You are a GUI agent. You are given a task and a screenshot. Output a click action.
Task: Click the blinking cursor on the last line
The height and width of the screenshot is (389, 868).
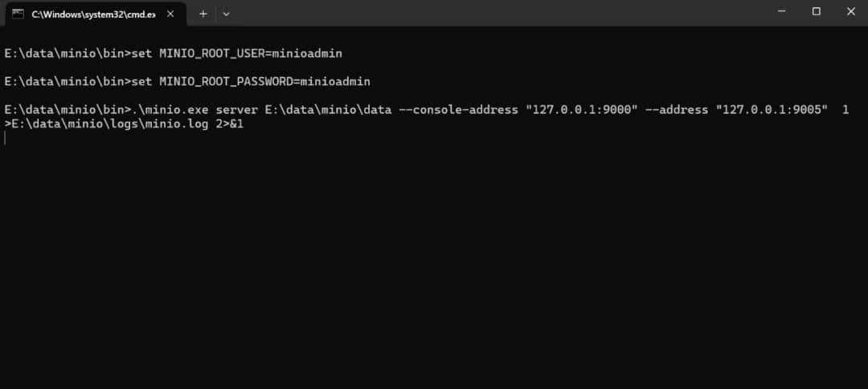tap(6, 138)
